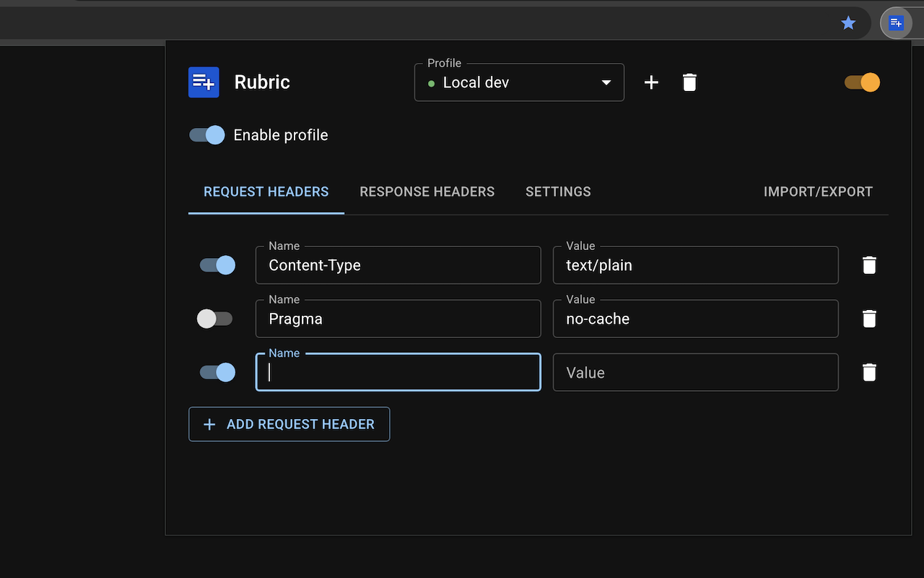Open the Settings tab
The image size is (924, 578).
(558, 192)
